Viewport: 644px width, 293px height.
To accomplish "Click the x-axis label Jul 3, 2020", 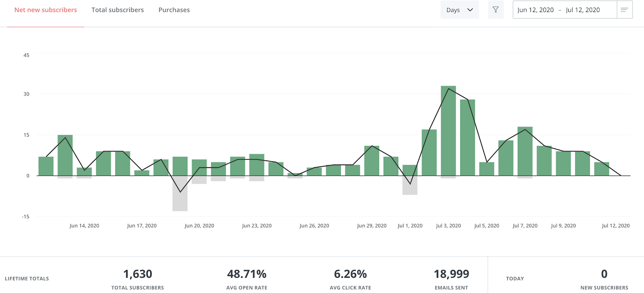I will (x=448, y=226).
